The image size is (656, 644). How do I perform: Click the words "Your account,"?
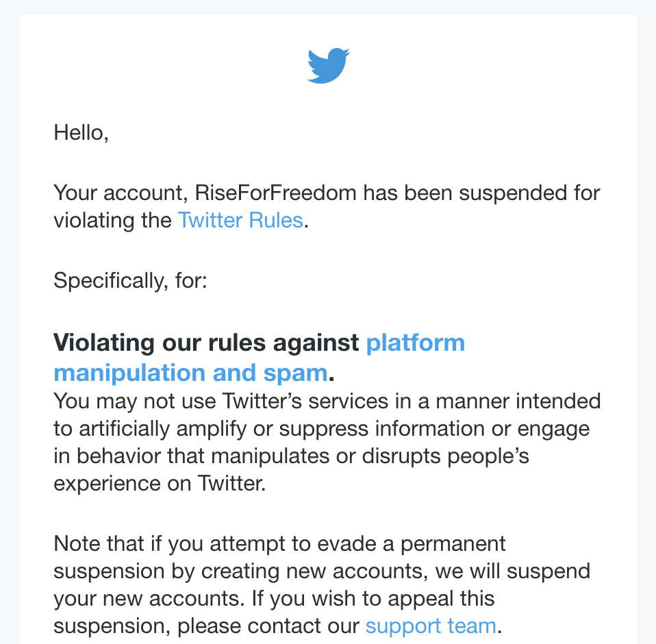[x=121, y=193]
